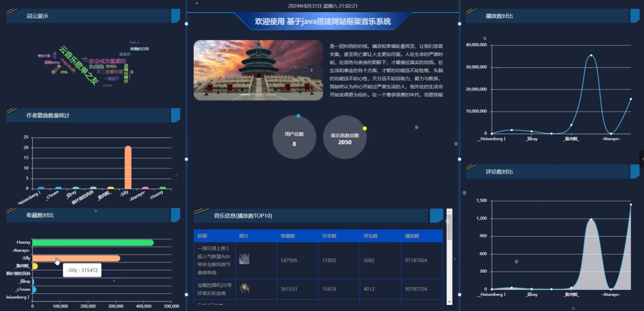Click the carousel next arrow

[313, 70]
